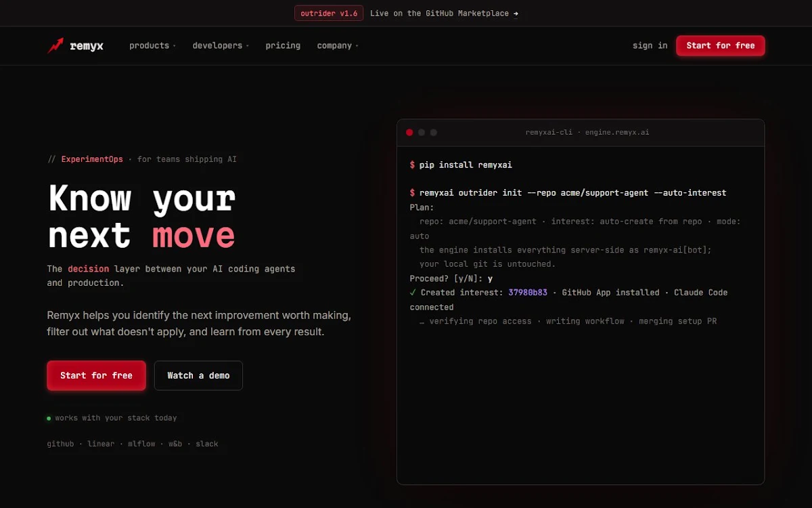812x508 pixels.
Task: Click the header Start for free button
Action: coord(721,45)
